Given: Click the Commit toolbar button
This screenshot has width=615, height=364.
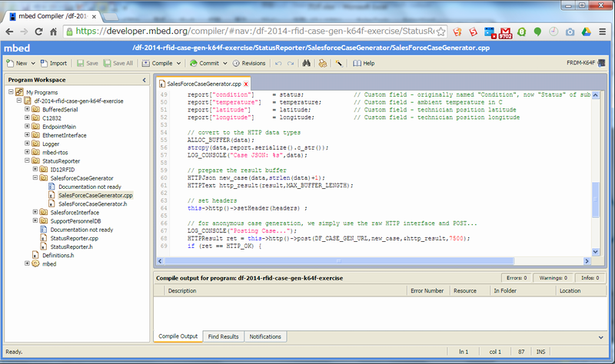Looking at the screenshot, I should pos(204,63).
